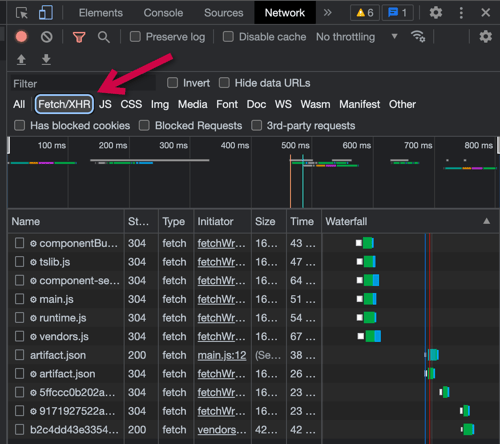Open fetchWr... initiator for runtime.js
Screen dimensions: 500x444
(221, 318)
